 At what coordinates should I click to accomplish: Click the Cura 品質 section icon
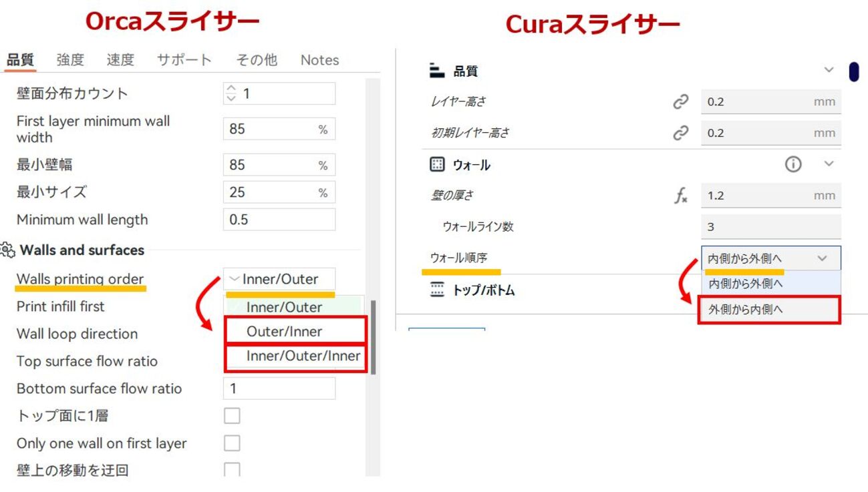pos(437,70)
